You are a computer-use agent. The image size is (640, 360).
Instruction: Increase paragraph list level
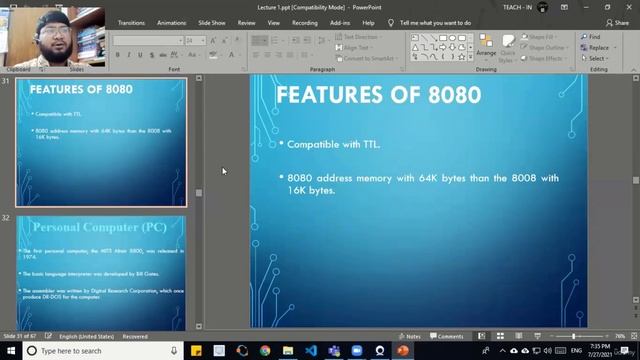307,40
